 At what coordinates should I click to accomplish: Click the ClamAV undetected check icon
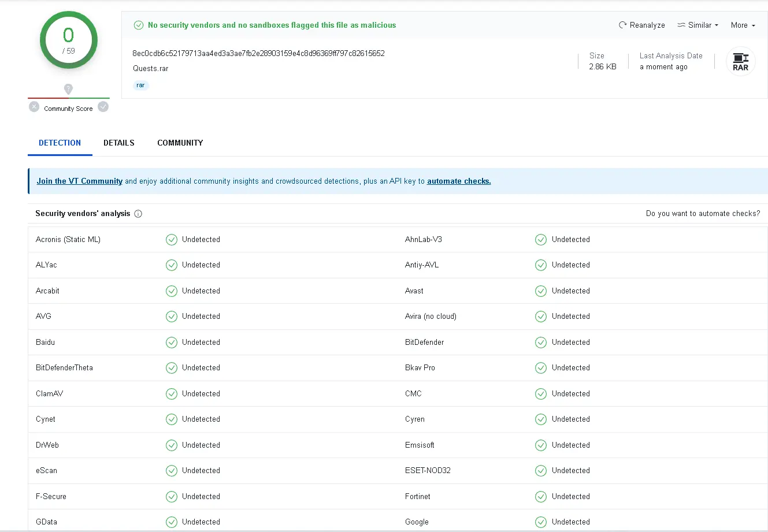(x=172, y=394)
